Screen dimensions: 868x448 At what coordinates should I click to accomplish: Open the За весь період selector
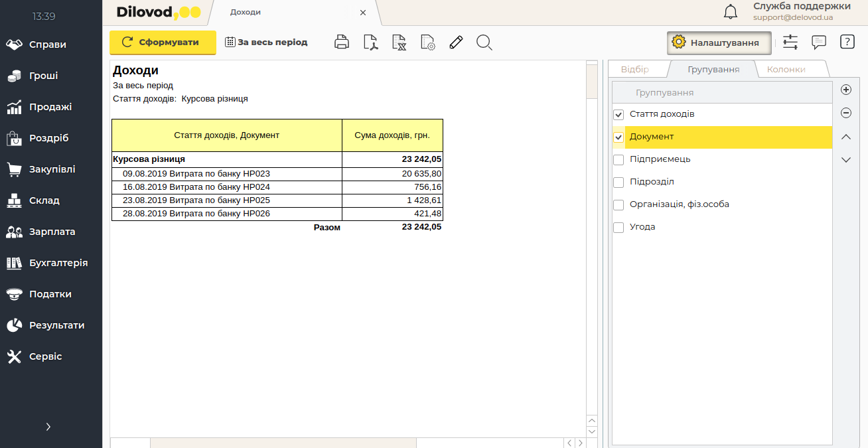point(266,42)
